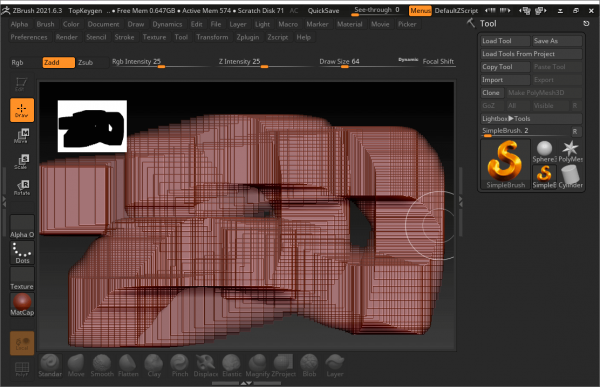Pick the Flatten brush
The width and height of the screenshot is (600, 387).
128,366
